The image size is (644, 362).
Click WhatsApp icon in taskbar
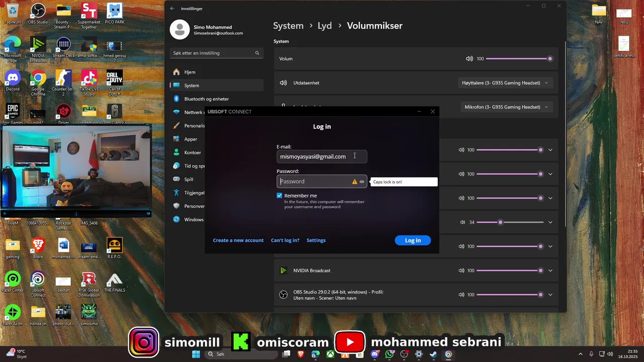pos(390,354)
